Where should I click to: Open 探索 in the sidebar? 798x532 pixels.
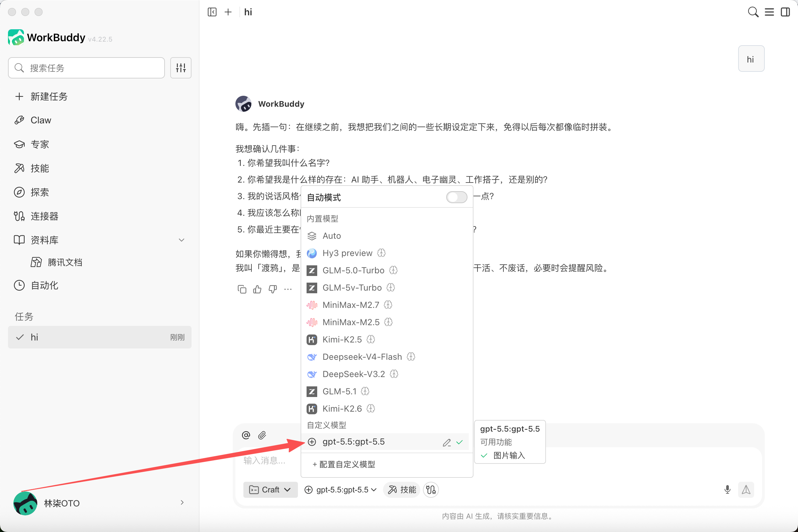point(100,193)
